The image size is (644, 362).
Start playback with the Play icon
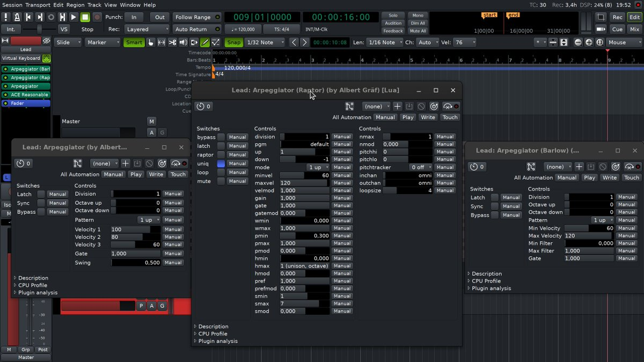(74, 17)
